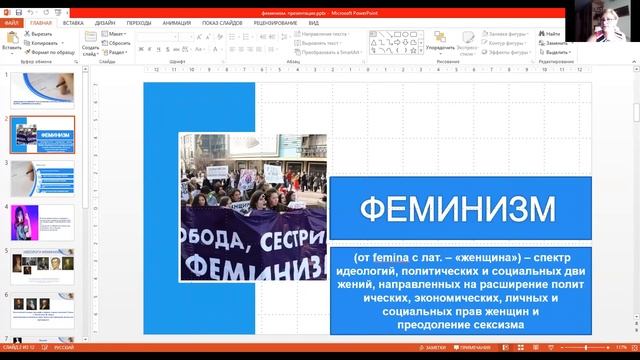Select slide 4 thumbnail with purple image

coord(42,223)
